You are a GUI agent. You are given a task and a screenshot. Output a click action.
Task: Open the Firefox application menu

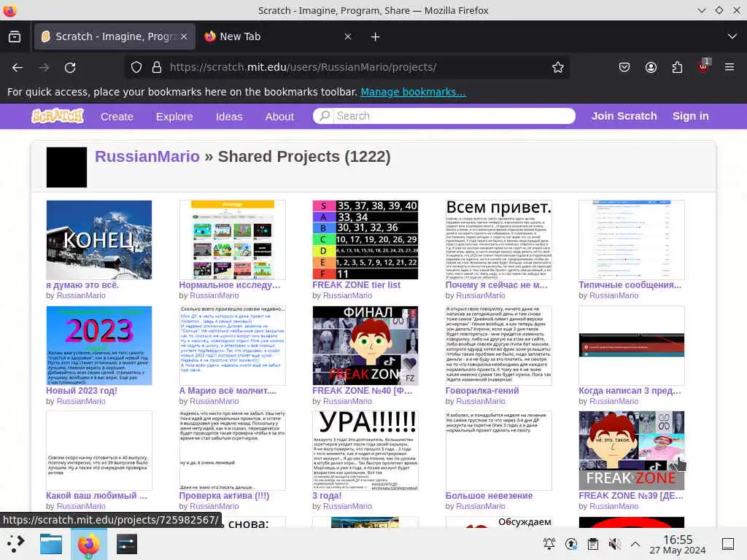click(729, 67)
